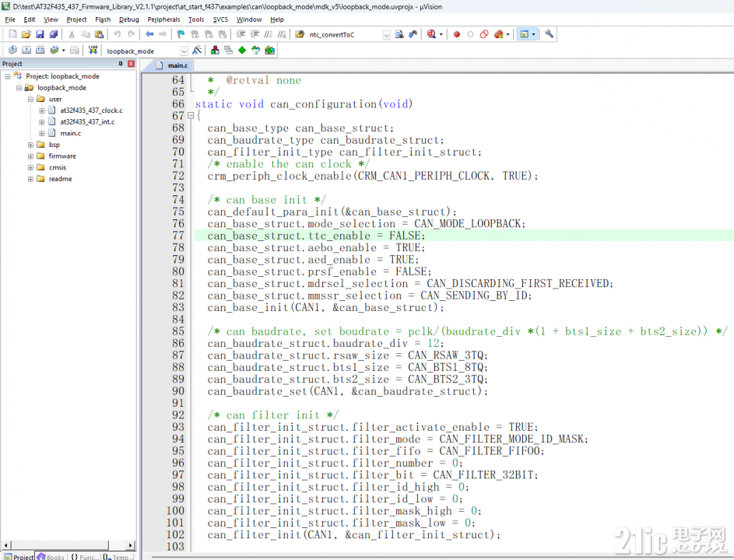Open the kill breakpoints dropdown arrow
The width and height of the screenshot is (734, 560).
[x=508, y=35]
